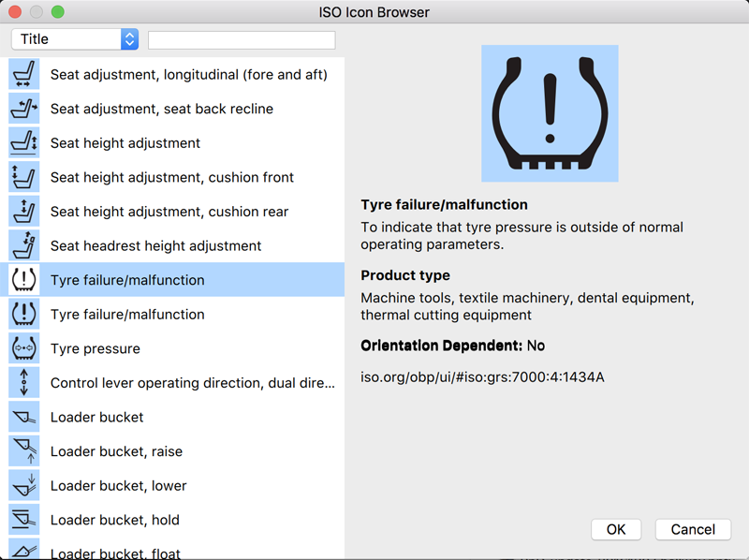Click the large tyre failure preview image
This screenshot has width=749, height=560.
[550, 113]
